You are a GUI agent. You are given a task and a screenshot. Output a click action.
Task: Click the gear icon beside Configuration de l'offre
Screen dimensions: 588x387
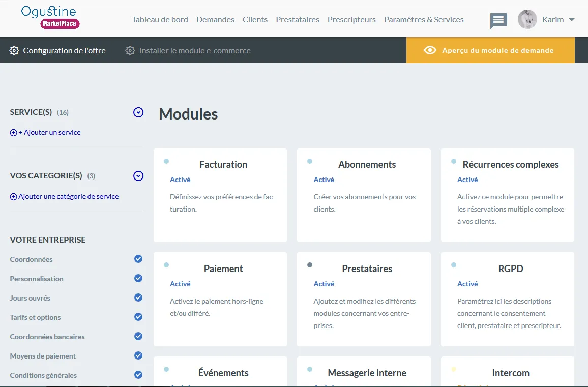tap(14, 51)
